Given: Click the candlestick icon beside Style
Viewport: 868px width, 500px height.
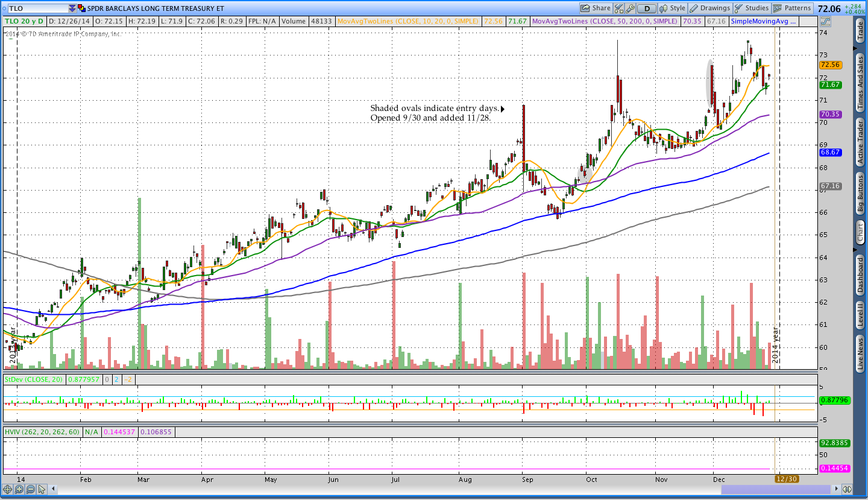Looking at the screenshot, I should pyautogui.click(x=664, y=8).
